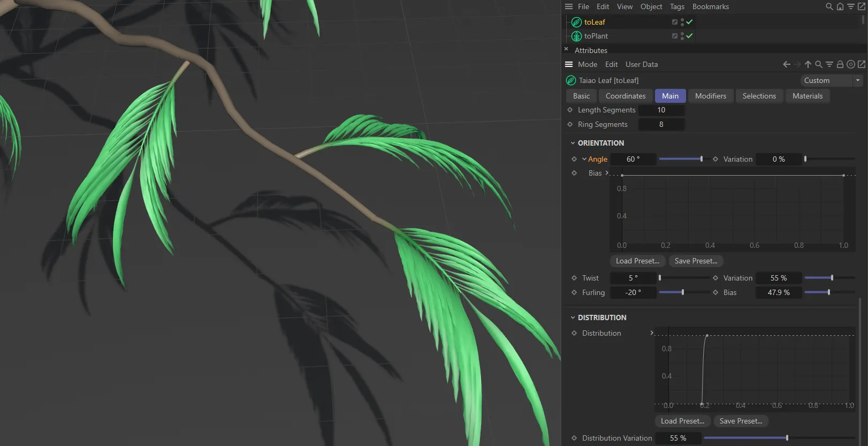Screen dimensions: 868x446
Task: Open the Bookmarks menu
Action: [711, 6]
